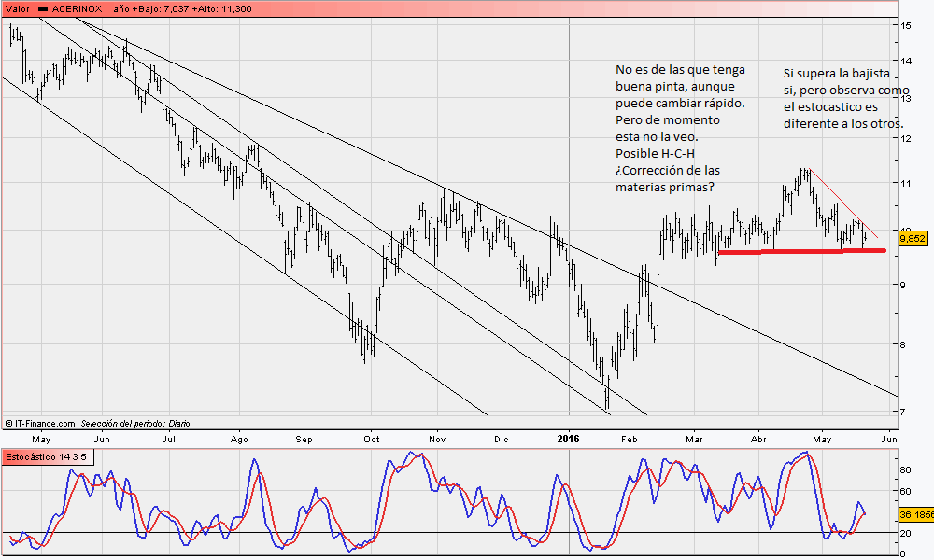Screen dimensions: 934x560
Task: Select the ACERINOX ticker name in header
Action: (x=77, y=9)
